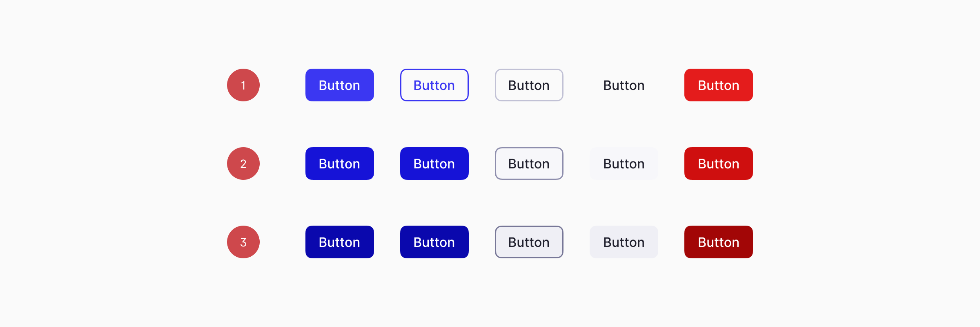Click the light gray filled Button in row 3

(x=624, y=242)
